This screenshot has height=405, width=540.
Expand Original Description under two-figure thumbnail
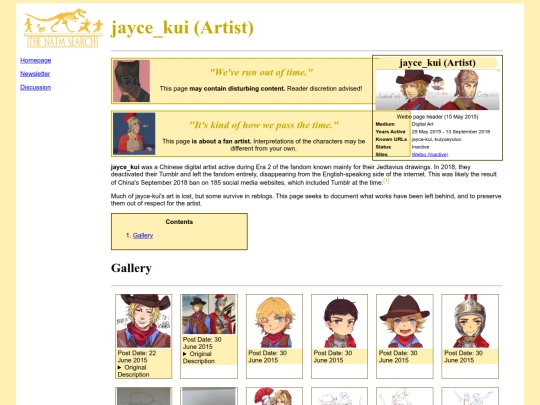(x=199, y=357)
